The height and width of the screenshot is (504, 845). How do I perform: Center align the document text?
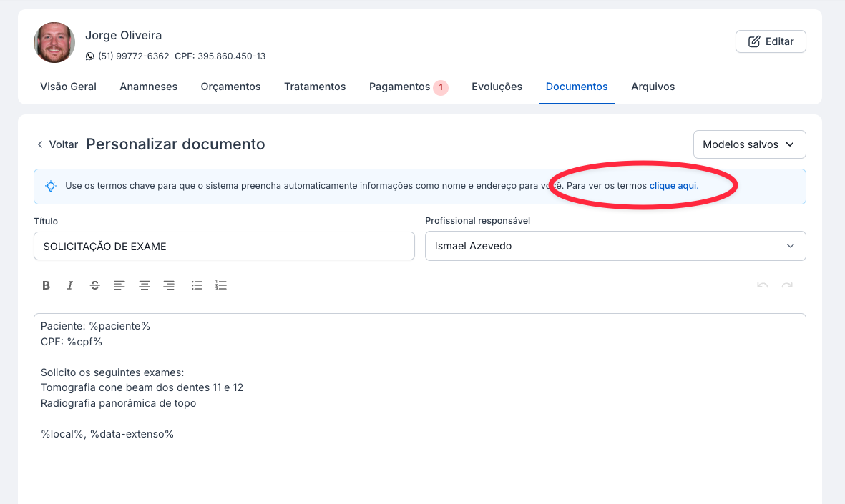point(144,285)
